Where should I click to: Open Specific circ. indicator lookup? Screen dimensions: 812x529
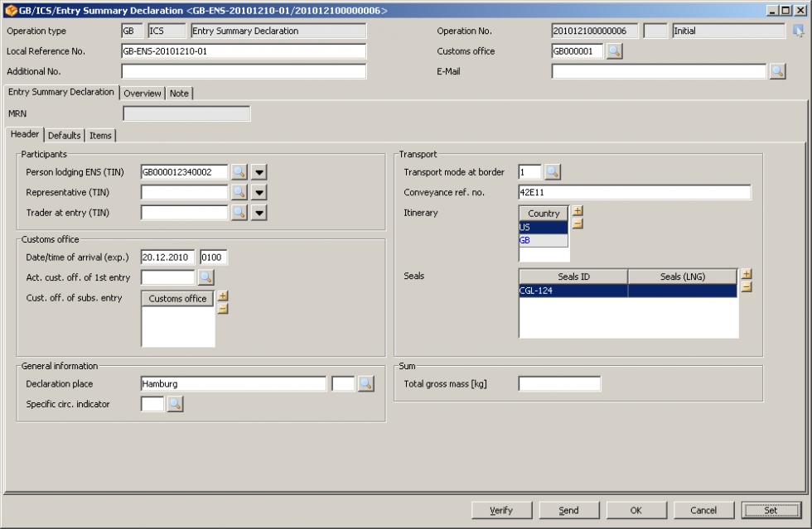click(x=175, y=404)
